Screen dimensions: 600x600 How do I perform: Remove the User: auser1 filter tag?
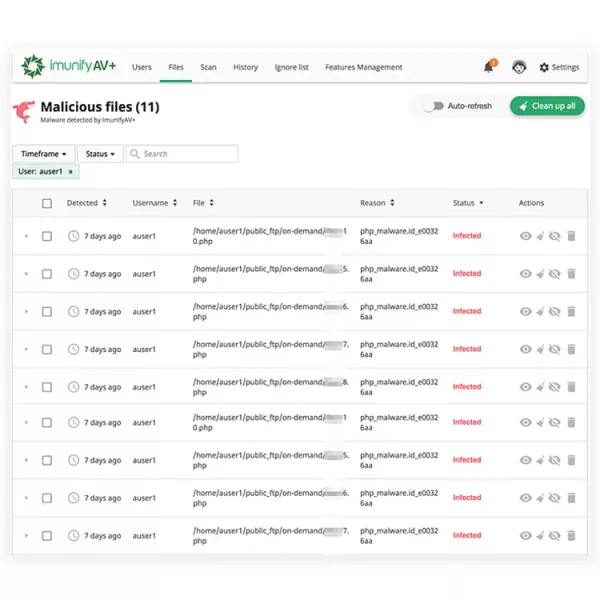click(x=70, y=172)
